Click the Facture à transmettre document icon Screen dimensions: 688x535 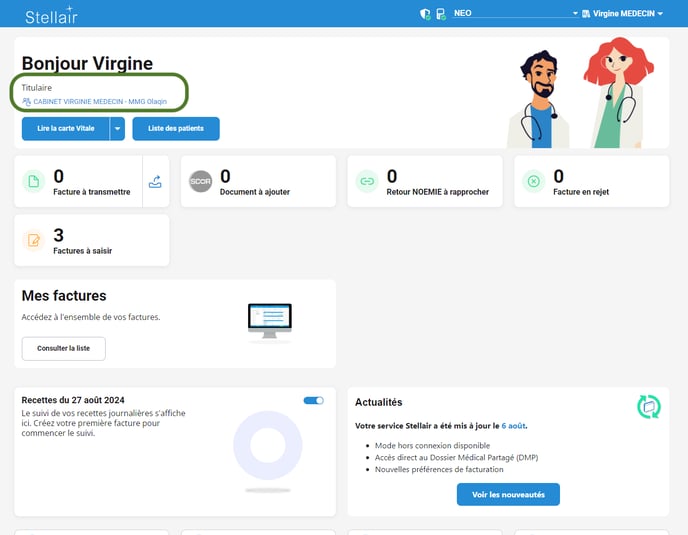click(33, 181)
